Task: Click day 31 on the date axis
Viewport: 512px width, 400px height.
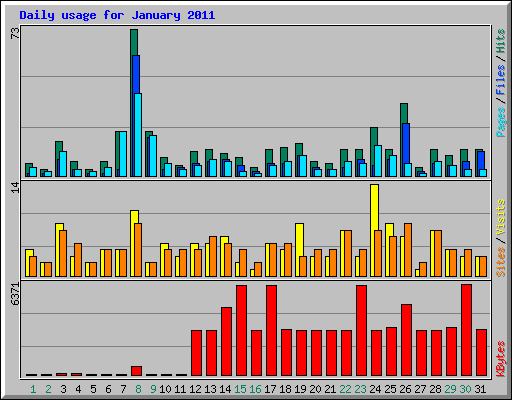Action: click(x=480, y=389)
